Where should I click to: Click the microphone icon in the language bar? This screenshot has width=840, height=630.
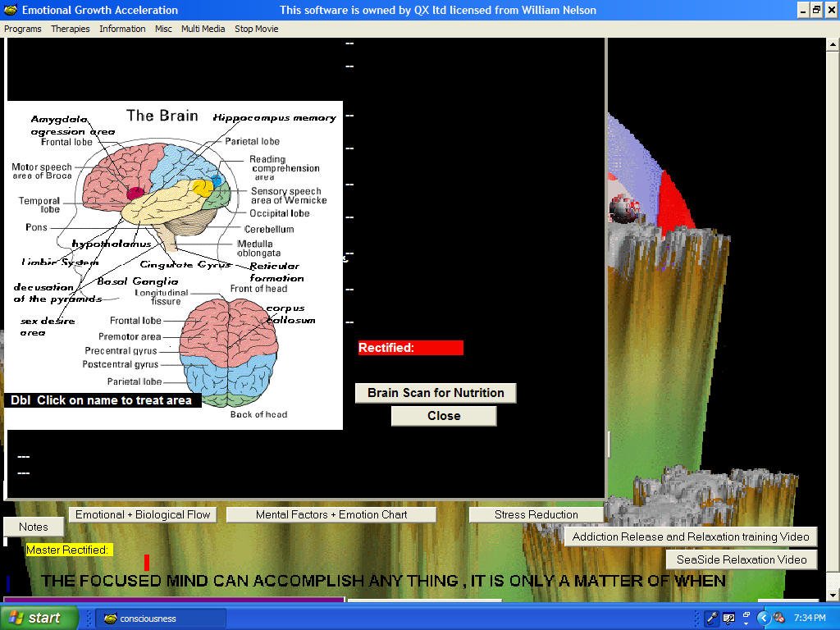[711, 618]
